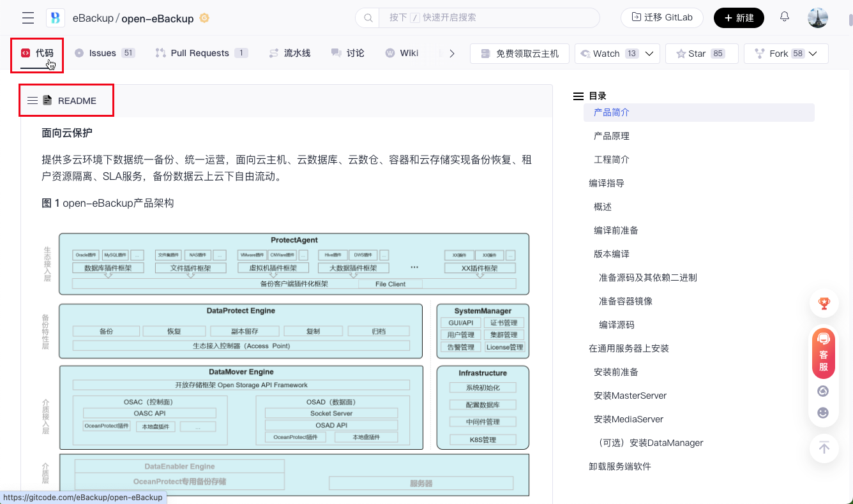Click the smiley face feedback icon
The height and width of the screenshot is (504, 853).
824,413
